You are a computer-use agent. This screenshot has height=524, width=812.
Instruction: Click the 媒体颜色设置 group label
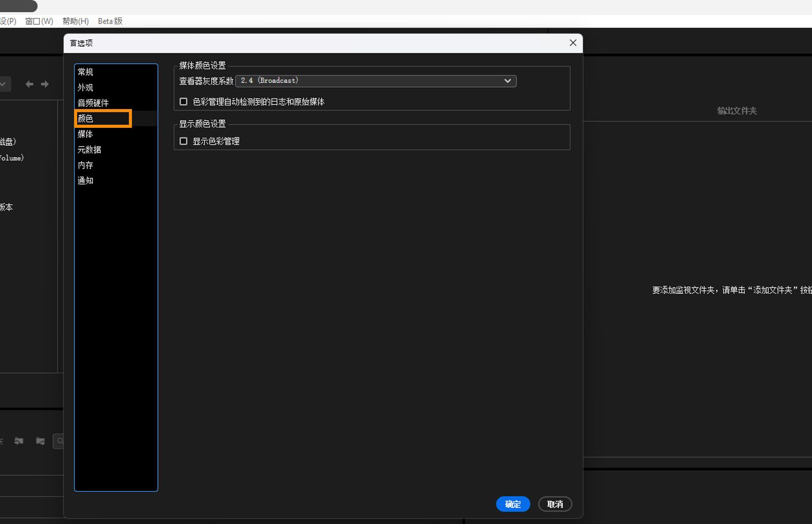(x=202, y=65)
